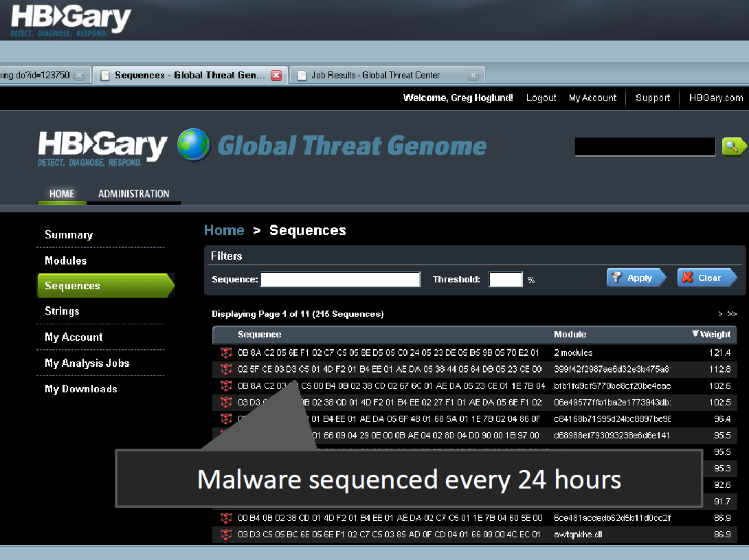Select sequence starting 03 D3 C5 05 BC 6E

pos(389,534)
